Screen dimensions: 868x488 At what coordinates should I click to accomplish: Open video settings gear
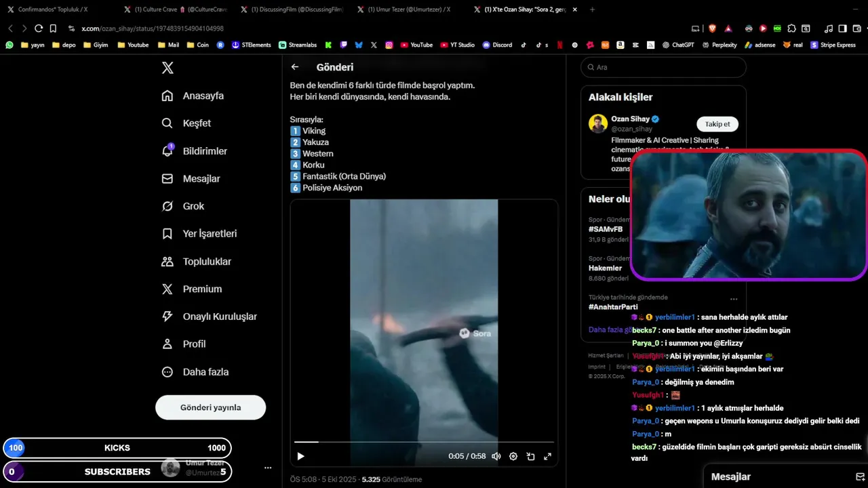click(513, 456)
